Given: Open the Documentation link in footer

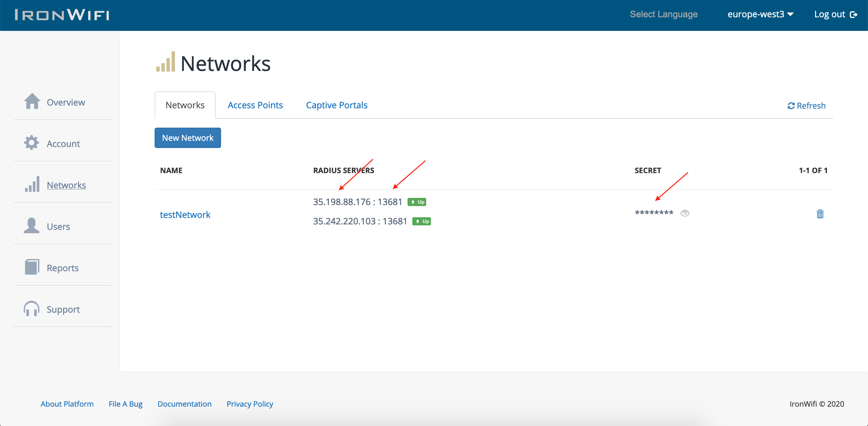Looking at the screenshot, I should pyautogui.click(x=184, y=404).
